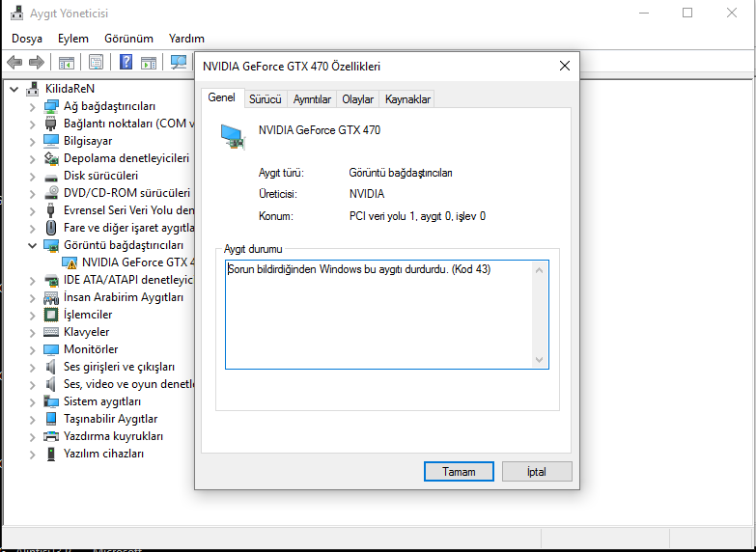Select the Genel tab

click(222, 97)
